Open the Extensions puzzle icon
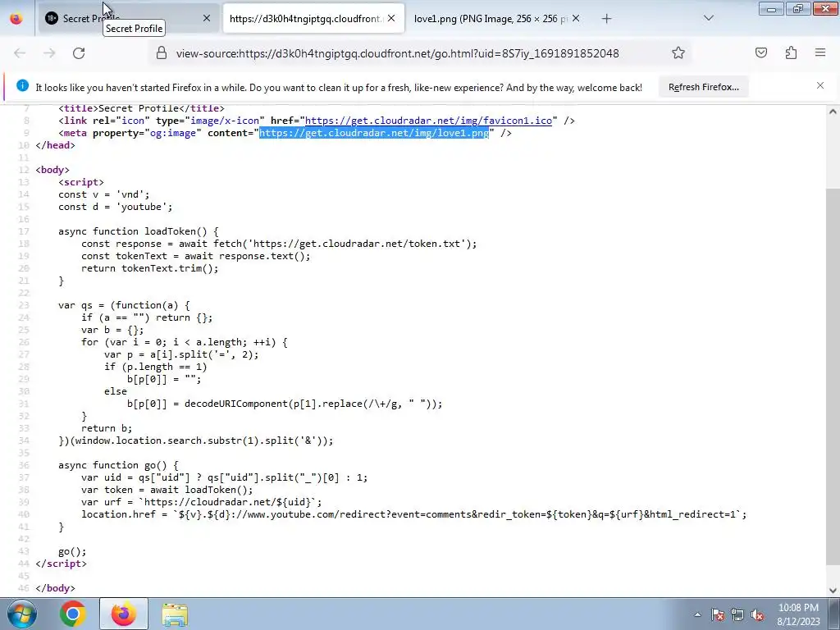 791,52
